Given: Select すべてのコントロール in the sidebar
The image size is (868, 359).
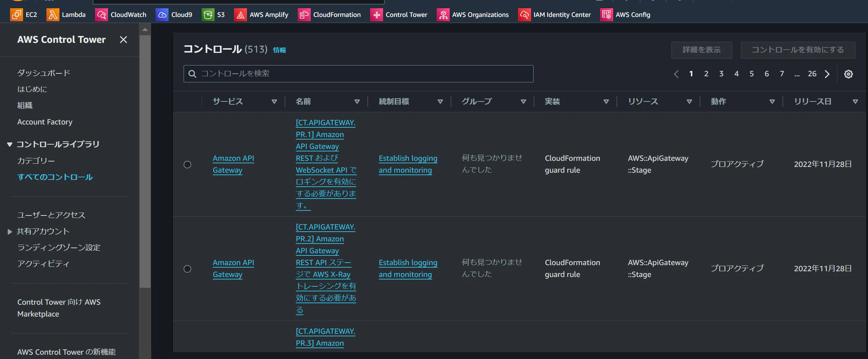Looking at the screenshot, I should pos(55,177).
